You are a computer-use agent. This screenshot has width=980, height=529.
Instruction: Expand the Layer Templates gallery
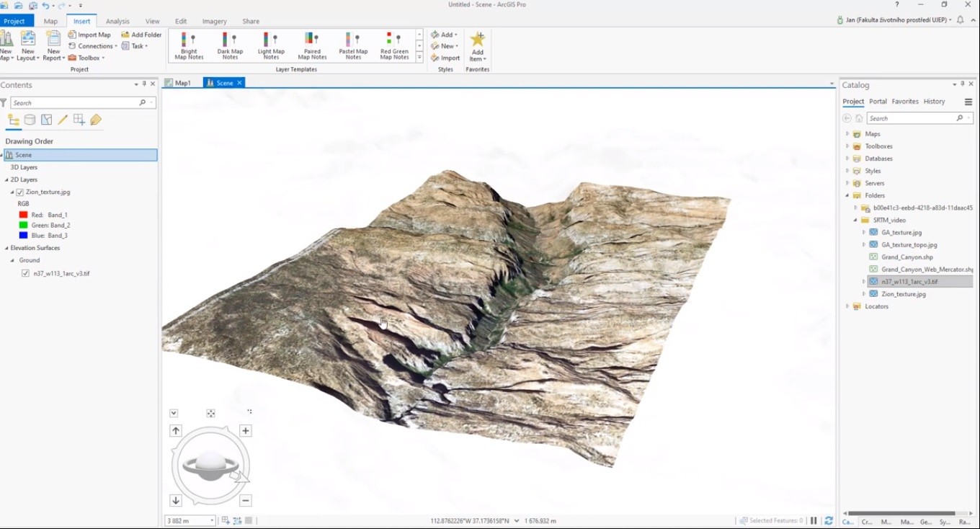click(x=419, y=58)
